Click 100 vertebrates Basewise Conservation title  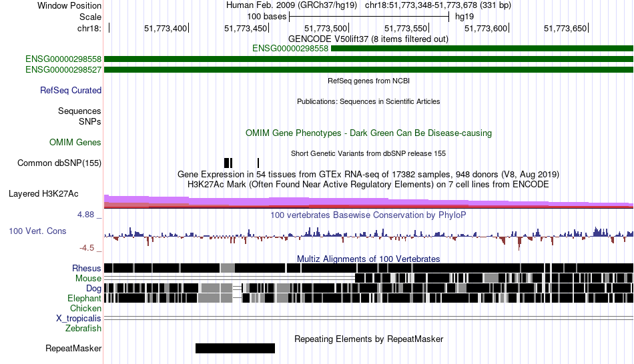[368, 215]
